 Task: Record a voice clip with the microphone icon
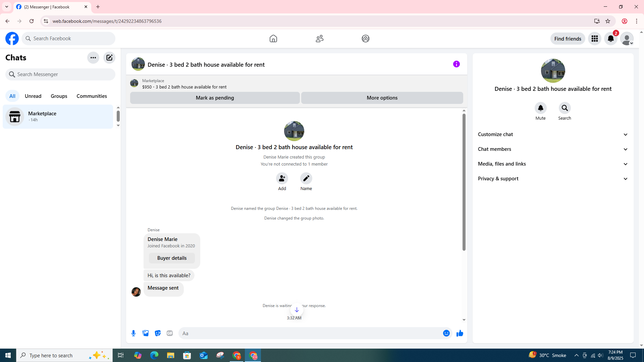click(133, 333)
